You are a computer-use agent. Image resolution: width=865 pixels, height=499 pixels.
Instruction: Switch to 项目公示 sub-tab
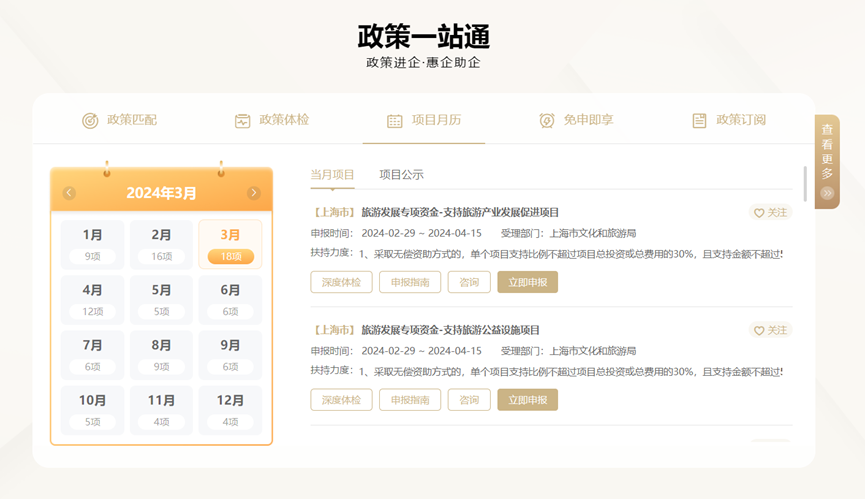pyautogui.click(x=401, y=175)
